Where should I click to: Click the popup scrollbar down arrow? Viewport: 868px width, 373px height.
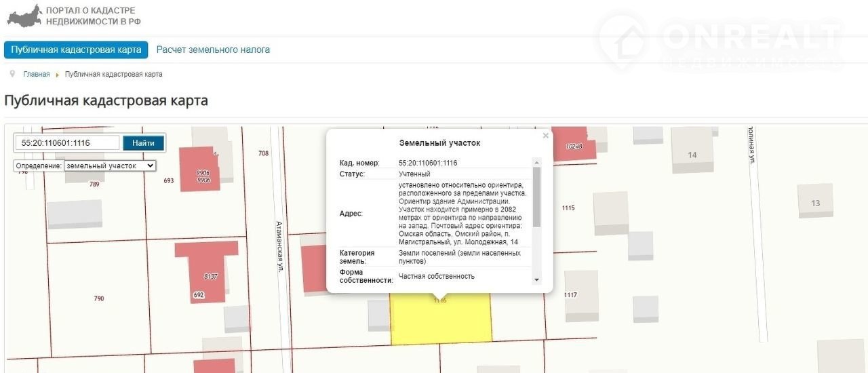pyautogui.click(x=537, y=279)
